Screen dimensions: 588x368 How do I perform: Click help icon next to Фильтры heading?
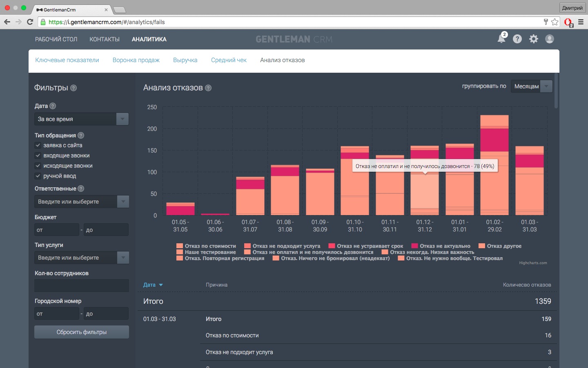73,88
